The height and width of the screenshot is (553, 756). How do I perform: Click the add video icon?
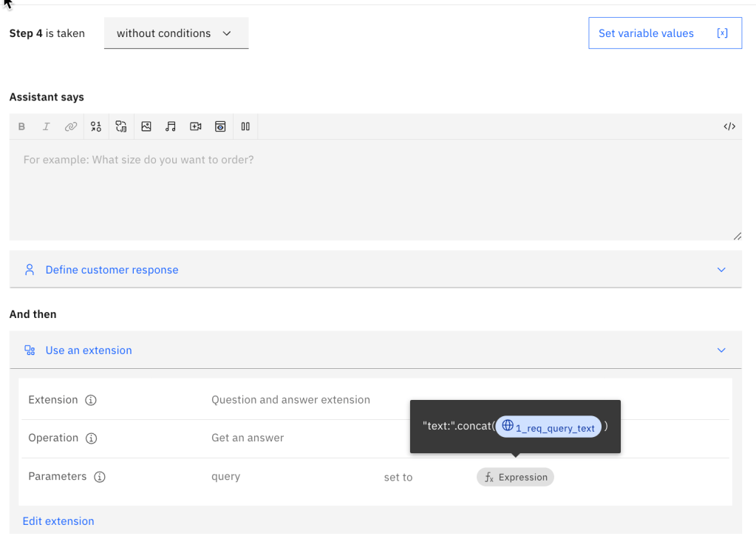(196, 126)
